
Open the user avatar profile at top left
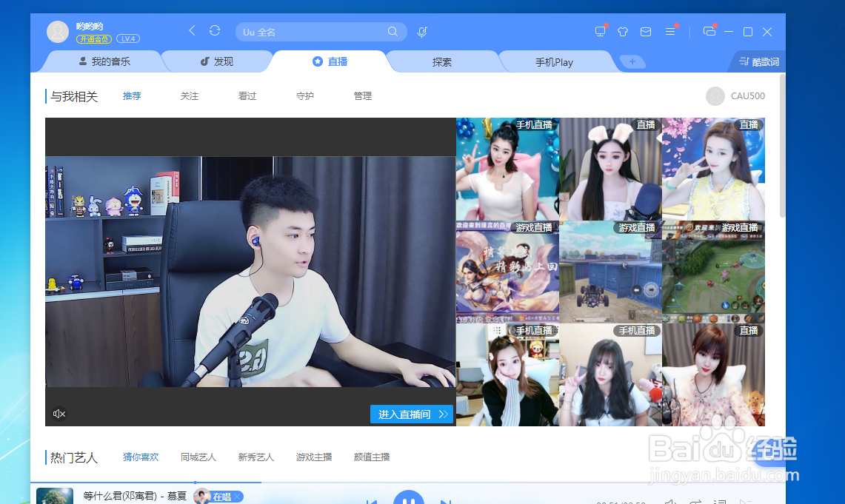[58, 32]
